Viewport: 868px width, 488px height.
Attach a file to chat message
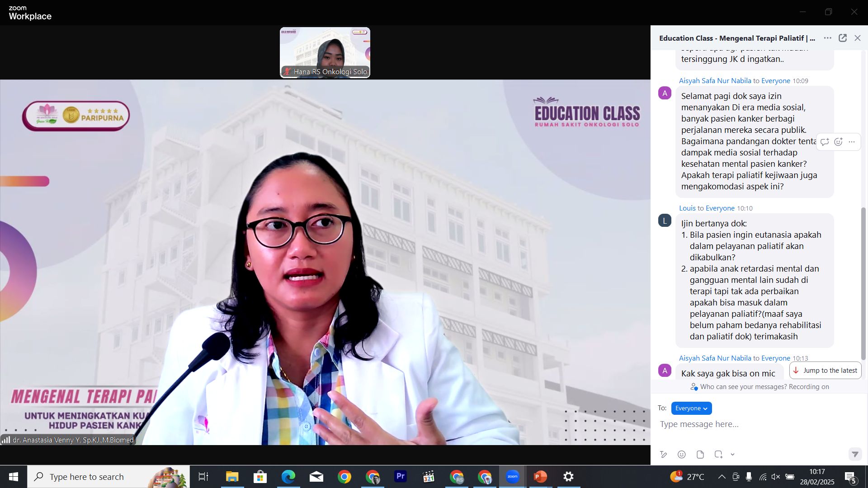click(x=700, y=455)
